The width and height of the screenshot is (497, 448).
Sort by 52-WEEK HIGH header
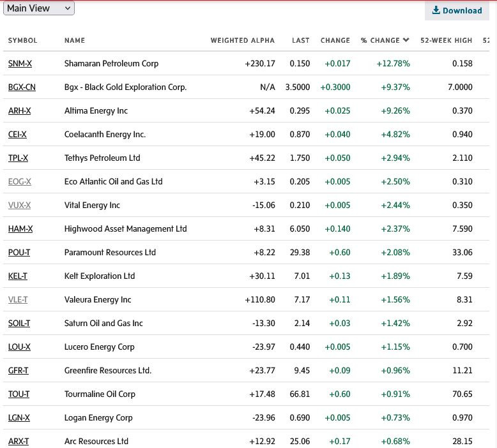tap(447, 40)
